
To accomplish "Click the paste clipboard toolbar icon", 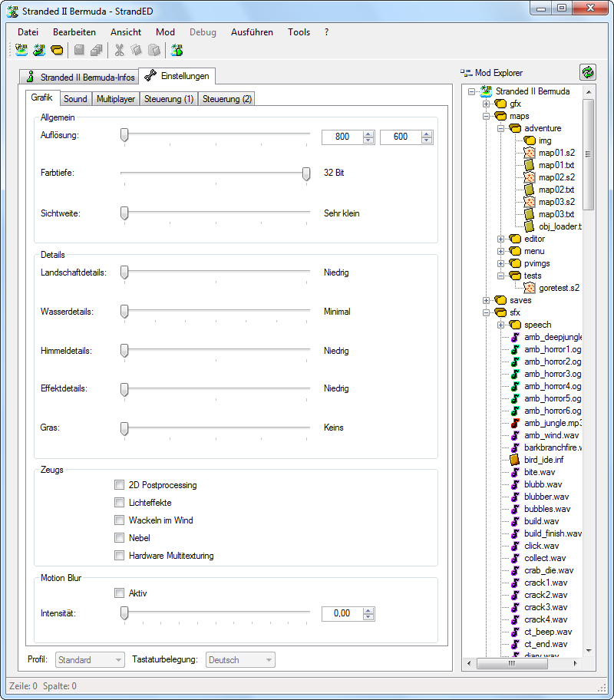I will 154,50.
